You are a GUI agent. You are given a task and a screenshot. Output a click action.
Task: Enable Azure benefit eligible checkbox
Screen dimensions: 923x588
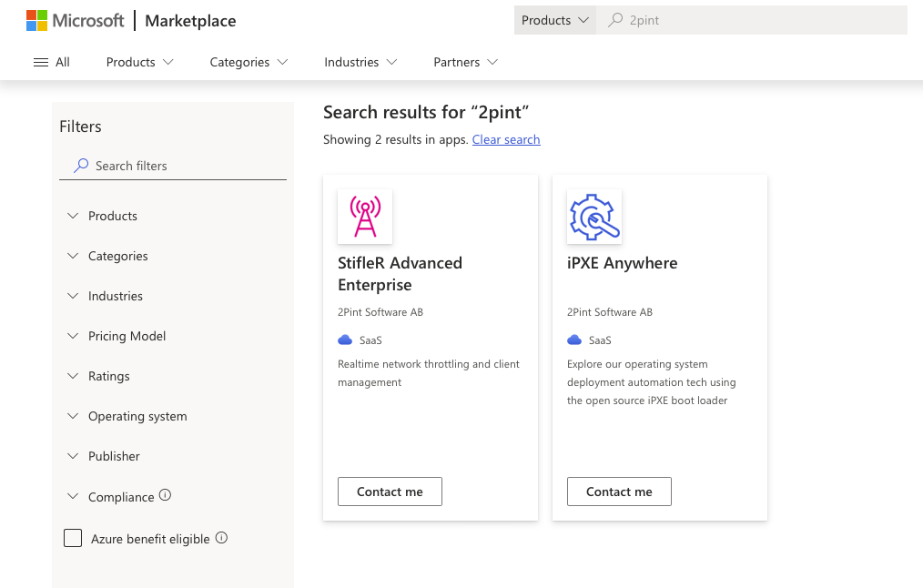tap(73, 538)
